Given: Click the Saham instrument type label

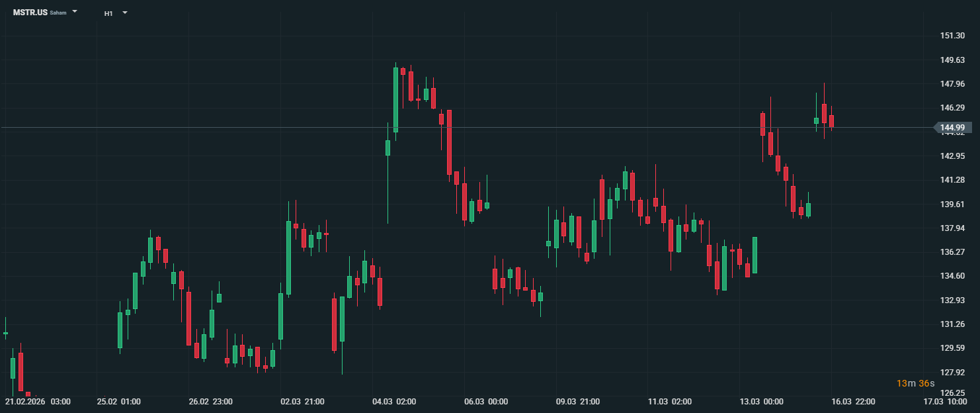Looking at the screenshot, I should click(58, 13).
